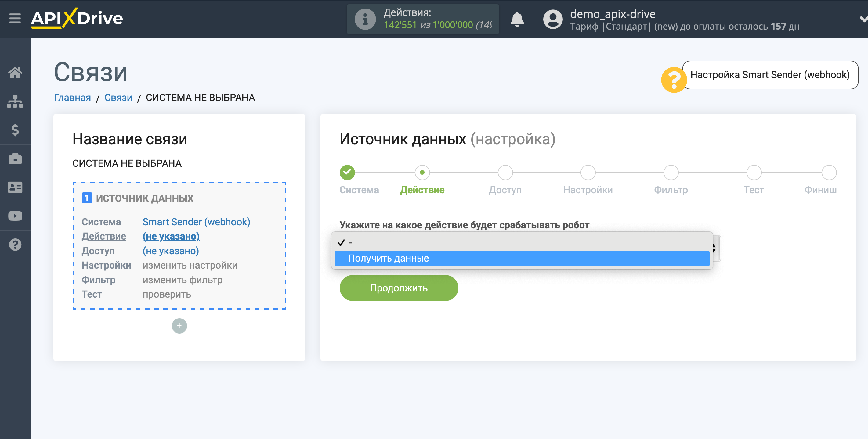The width and height of the screenshot is (868, 439).
Task: Select the Тест step circle
Action: (754, 172)
